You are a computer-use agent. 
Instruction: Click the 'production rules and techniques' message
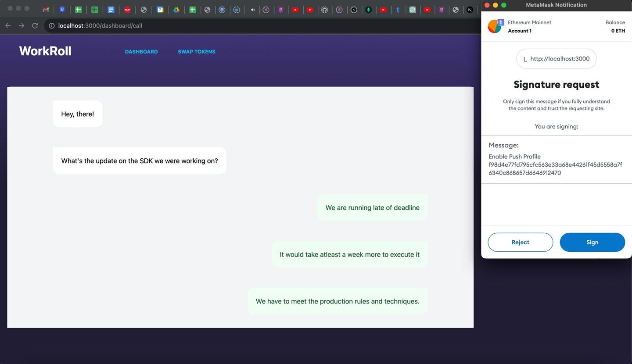pos(338,301)
